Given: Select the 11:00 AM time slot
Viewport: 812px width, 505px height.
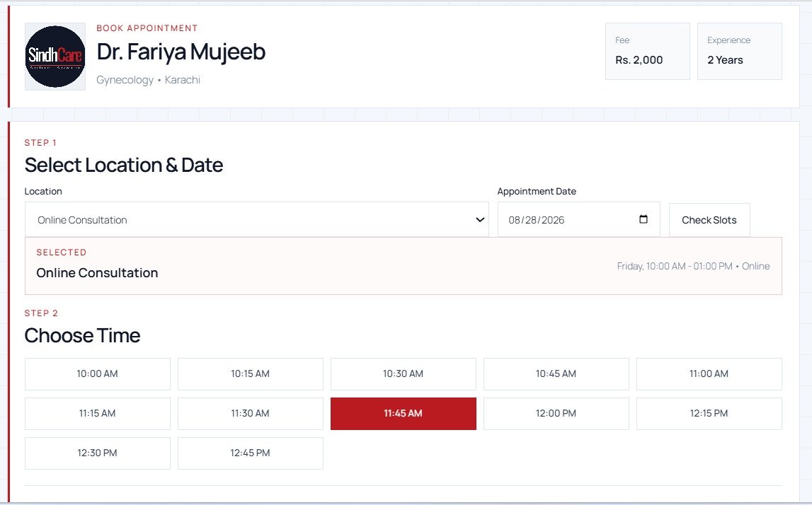Looking at the screenshot, I should tap(709, 374).
